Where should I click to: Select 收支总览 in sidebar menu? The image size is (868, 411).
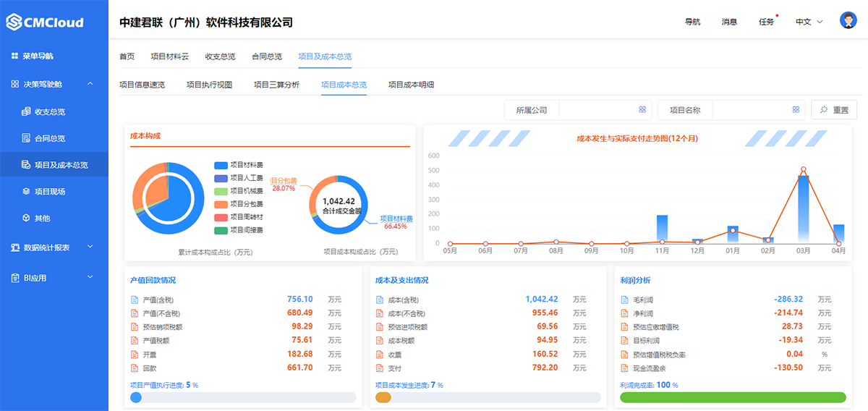(54, 111)
